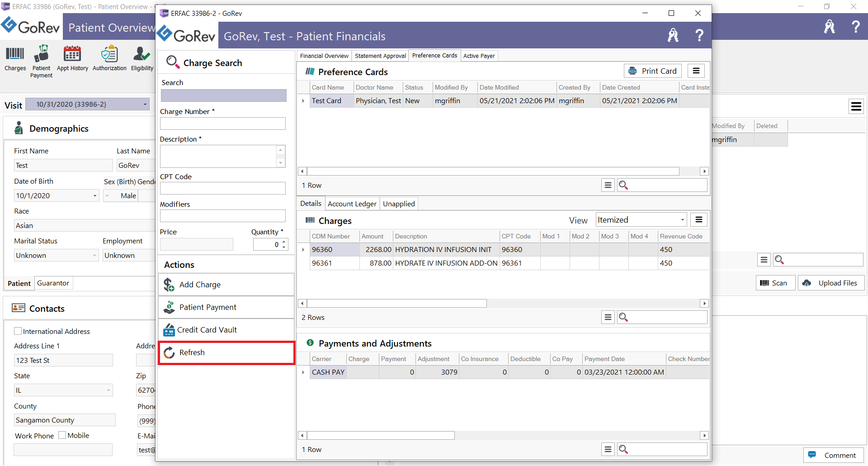Toggle the International Address checkbox

coord(18,331)
